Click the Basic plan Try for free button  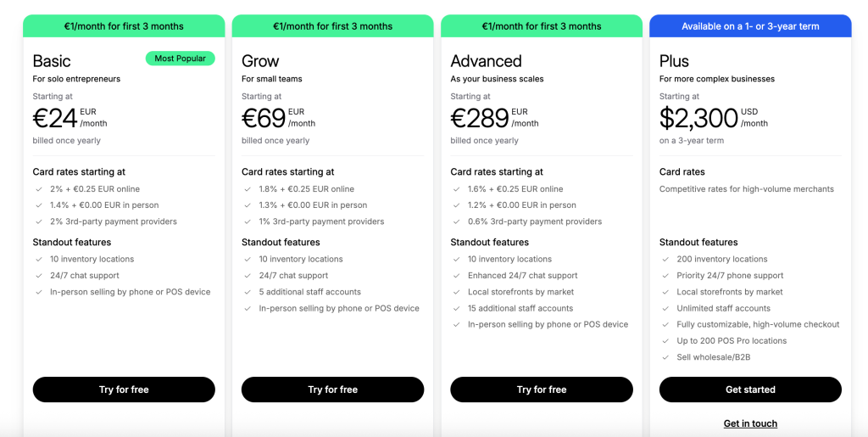[124, 389]
